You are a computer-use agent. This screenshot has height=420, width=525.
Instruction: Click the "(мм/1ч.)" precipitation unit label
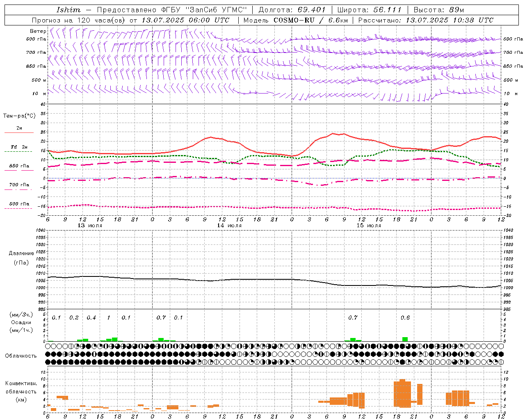(x=21, y=330)
